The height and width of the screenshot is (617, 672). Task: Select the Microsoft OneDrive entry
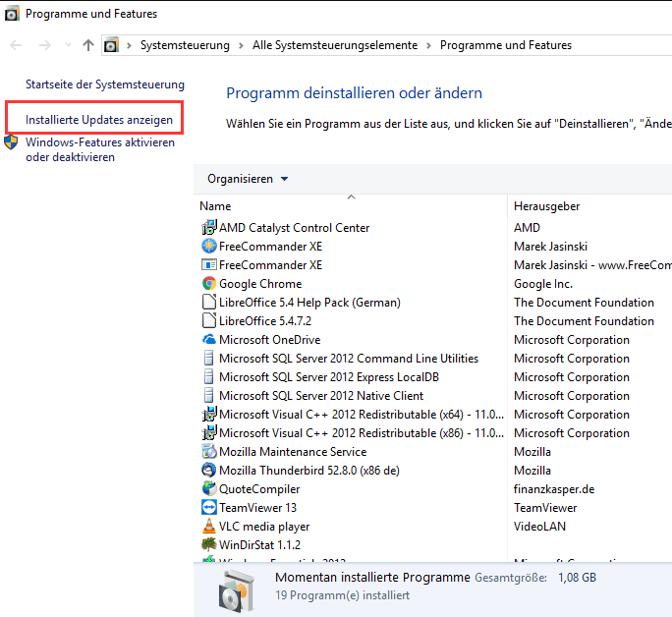(x=269, y=339)
